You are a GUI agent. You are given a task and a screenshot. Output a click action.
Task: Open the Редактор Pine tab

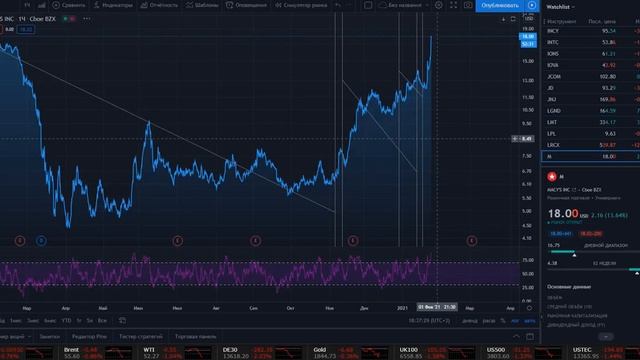[89, 337]
